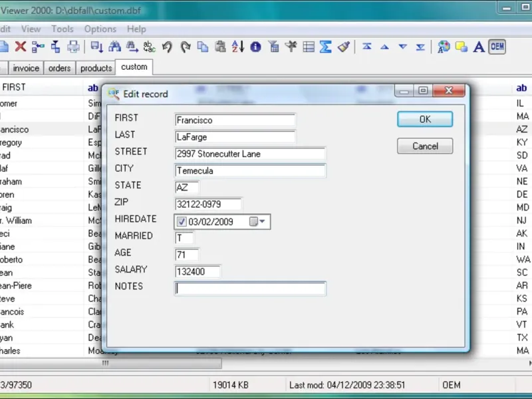Click the go to record icon

click(97, 47)
